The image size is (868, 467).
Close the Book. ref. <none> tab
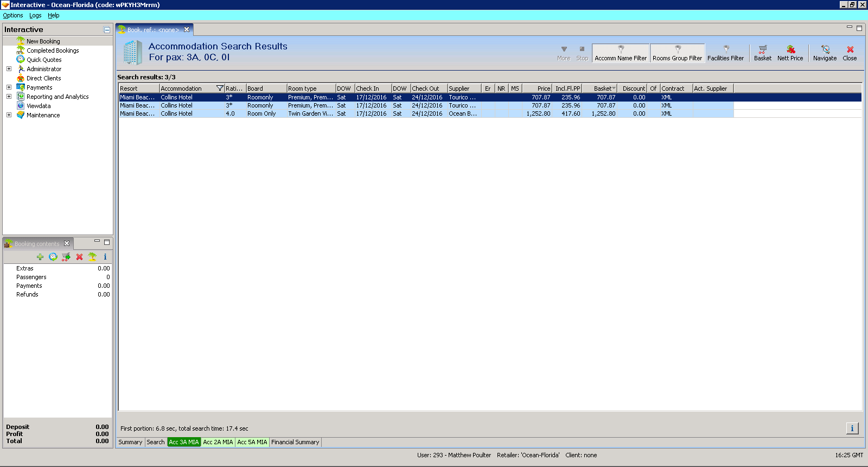(187, 30)
